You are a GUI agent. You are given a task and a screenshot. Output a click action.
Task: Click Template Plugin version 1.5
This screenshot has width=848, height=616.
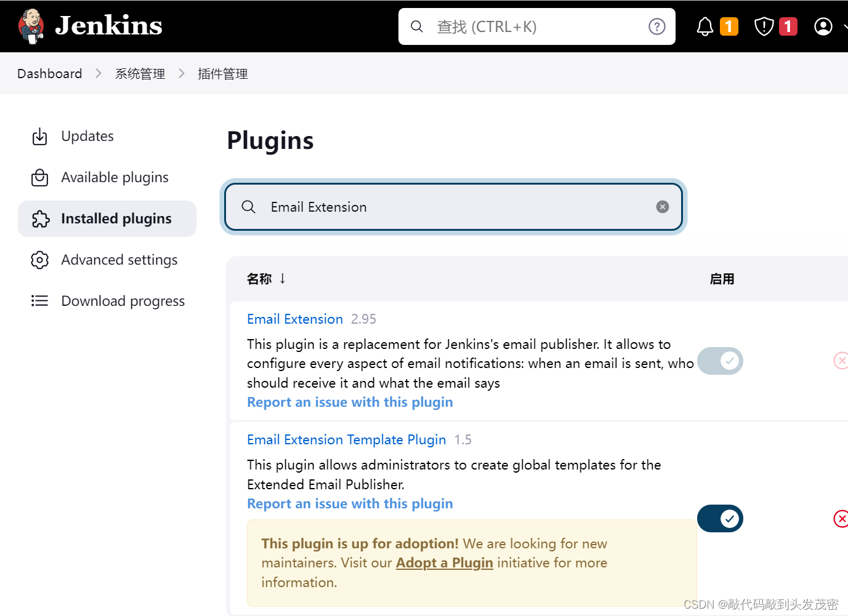click(463, 439)
